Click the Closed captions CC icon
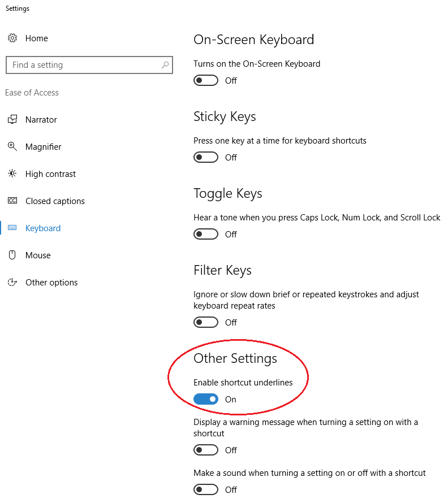 tap(12, 201)
